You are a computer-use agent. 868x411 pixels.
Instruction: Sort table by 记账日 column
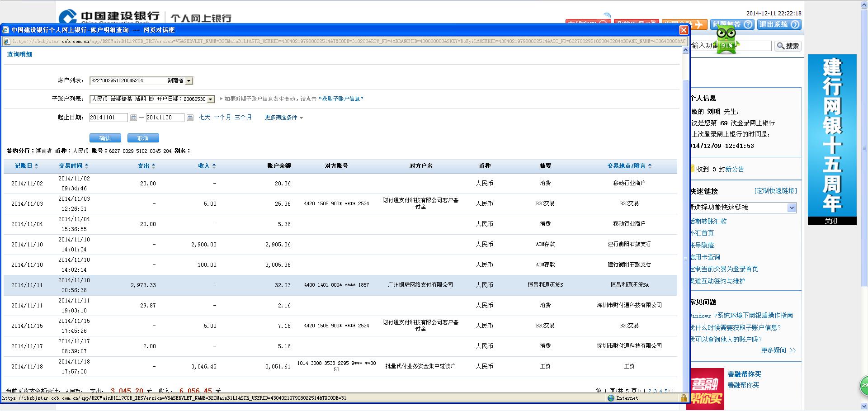(26, 166)
